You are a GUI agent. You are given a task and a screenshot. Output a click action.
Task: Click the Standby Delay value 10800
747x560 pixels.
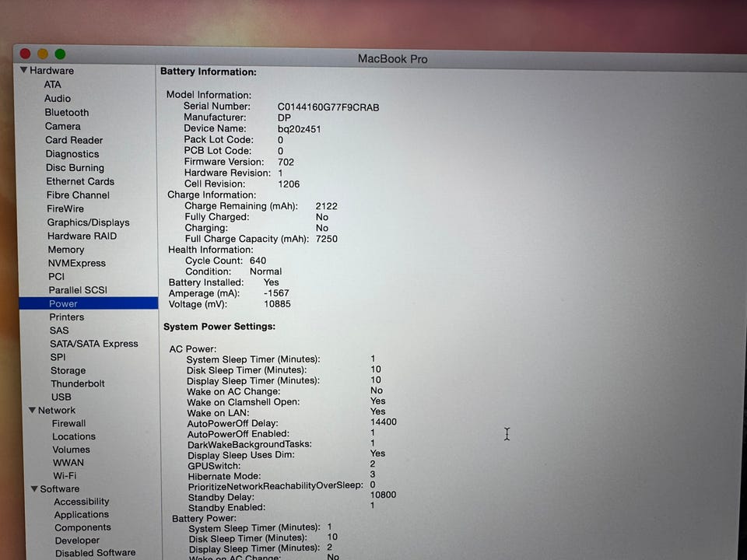(383, 495)
